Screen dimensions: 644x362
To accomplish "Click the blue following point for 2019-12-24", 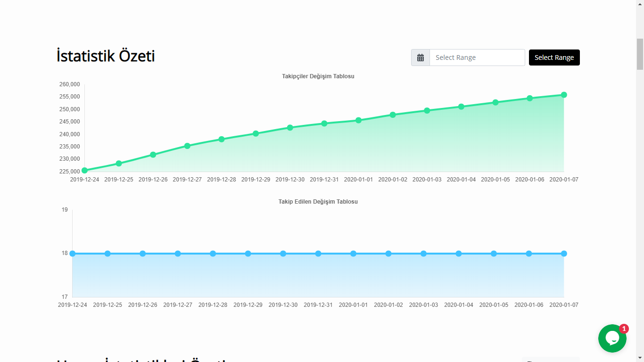I will pyautogui.click(x=73, y=254).
